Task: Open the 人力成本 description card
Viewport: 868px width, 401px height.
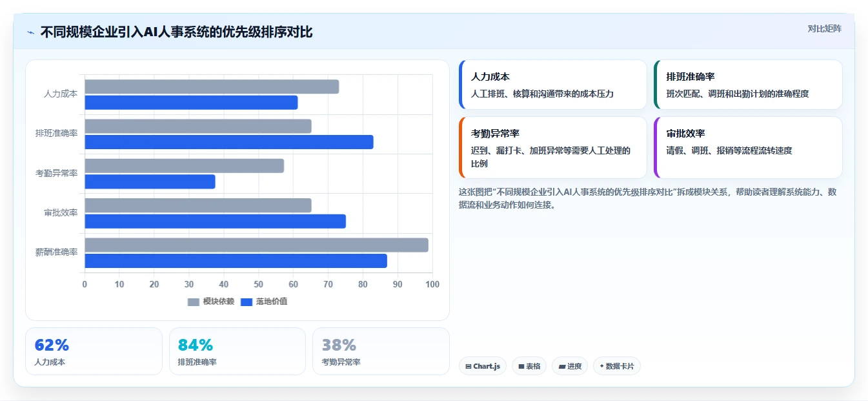Action: 553,85
